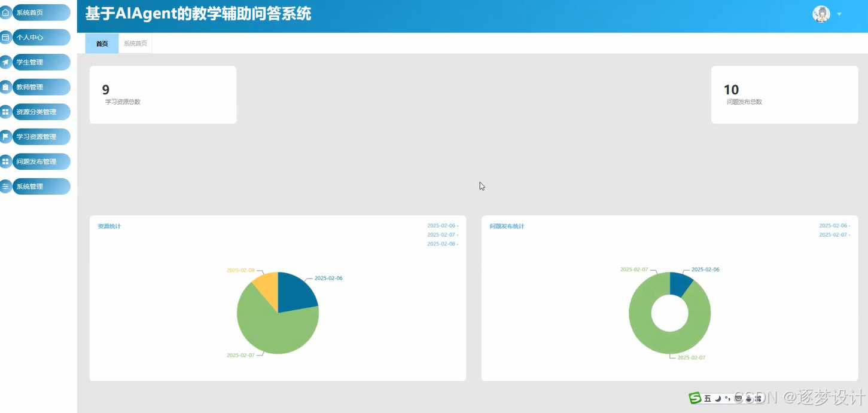868x413 pixels.
Task: Click the 2025-02-06 label beside the donut chart
Action: click(x=705, y=270)
